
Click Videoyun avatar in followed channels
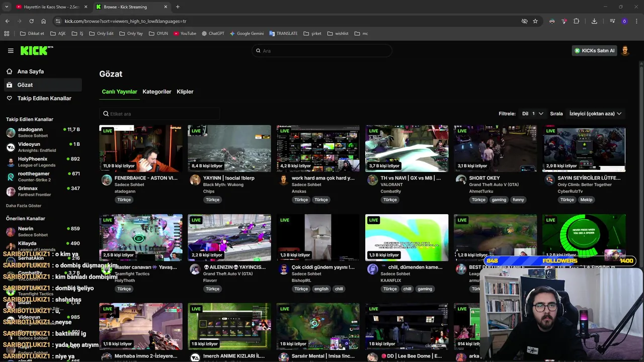click(x=11, y=147)
